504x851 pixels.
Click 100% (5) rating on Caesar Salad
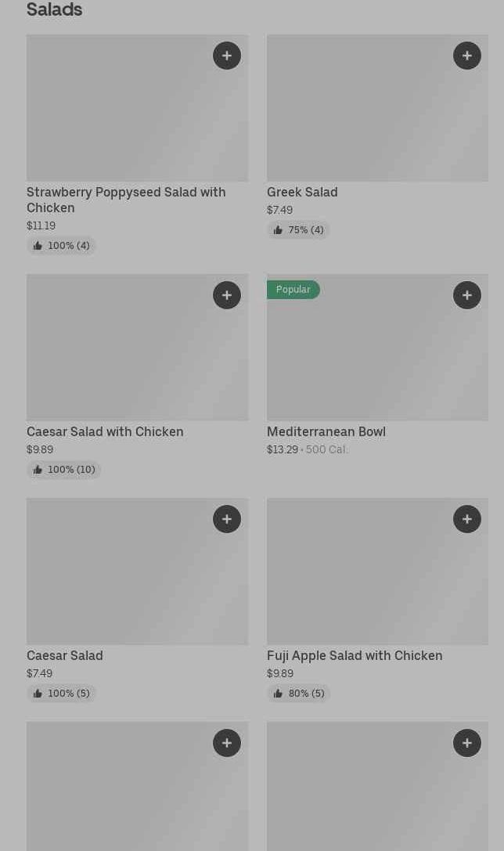pyautogui.click(x=61, y=694)
